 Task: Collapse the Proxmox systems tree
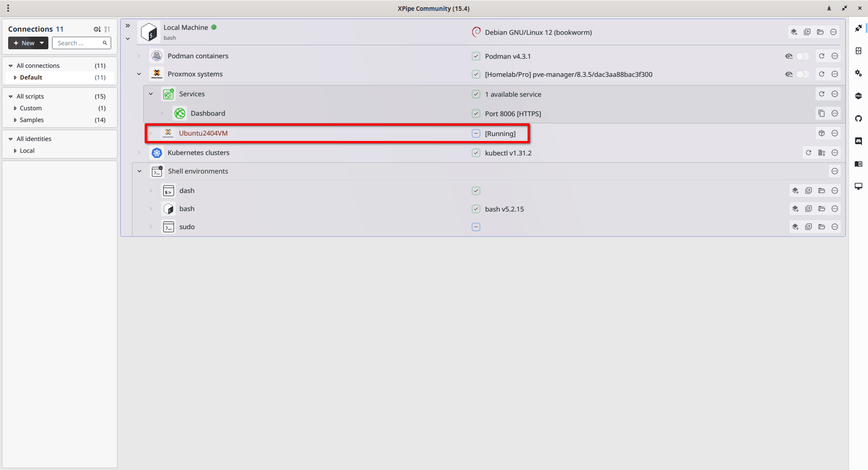[x=139, y=74]
